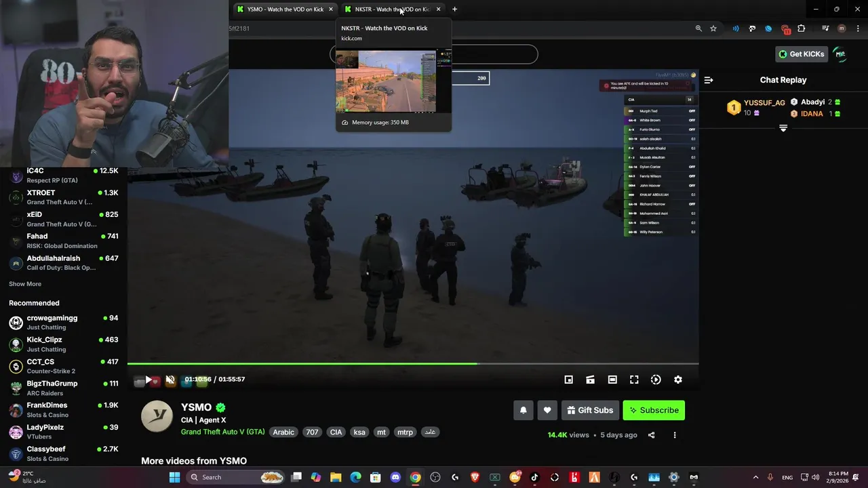
Task: Open playback speed control
Action: click(656, 380)
